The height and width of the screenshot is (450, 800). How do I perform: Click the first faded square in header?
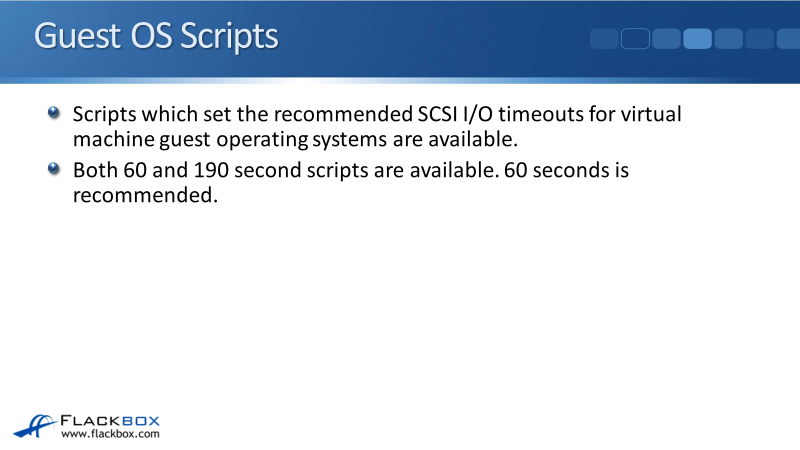(604, 39)
